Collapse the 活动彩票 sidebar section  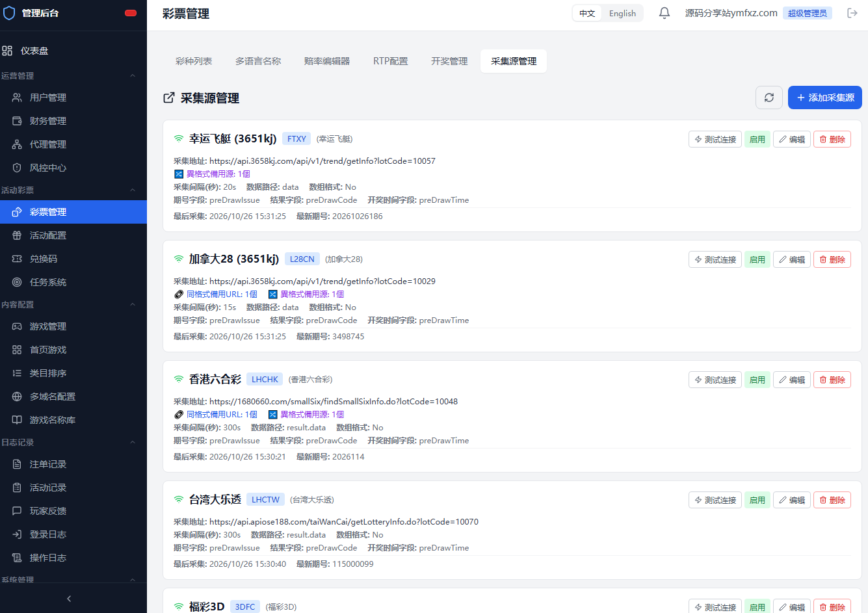pos(133,190)
